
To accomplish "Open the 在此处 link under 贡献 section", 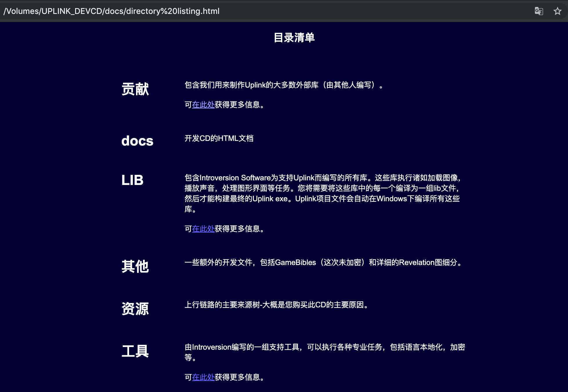I will tap(203, 105).
